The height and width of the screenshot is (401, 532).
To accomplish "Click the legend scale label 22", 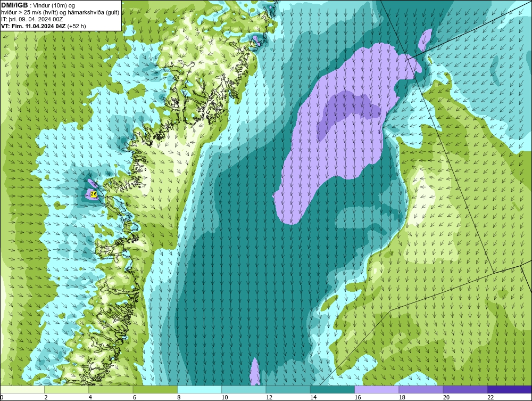I will coord(491,398).
